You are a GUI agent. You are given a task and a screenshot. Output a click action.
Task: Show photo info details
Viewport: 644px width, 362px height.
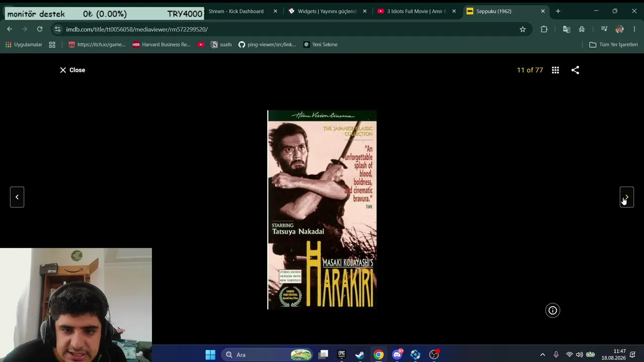(552, 310)
